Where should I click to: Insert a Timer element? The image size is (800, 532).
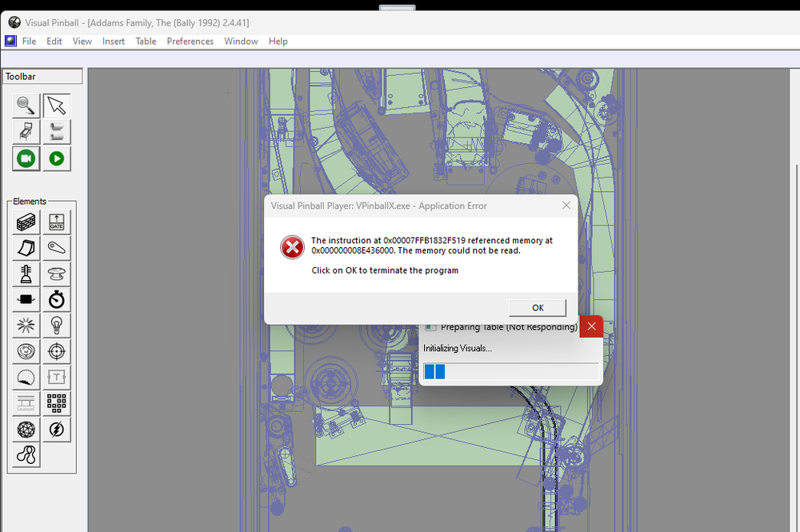point(56,299)
